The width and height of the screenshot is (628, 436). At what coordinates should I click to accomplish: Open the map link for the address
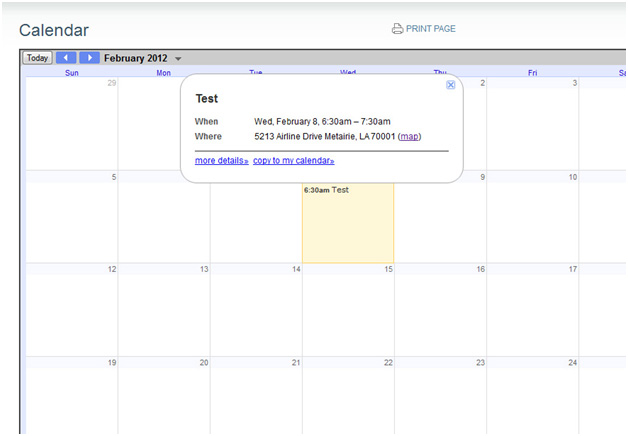410,137
